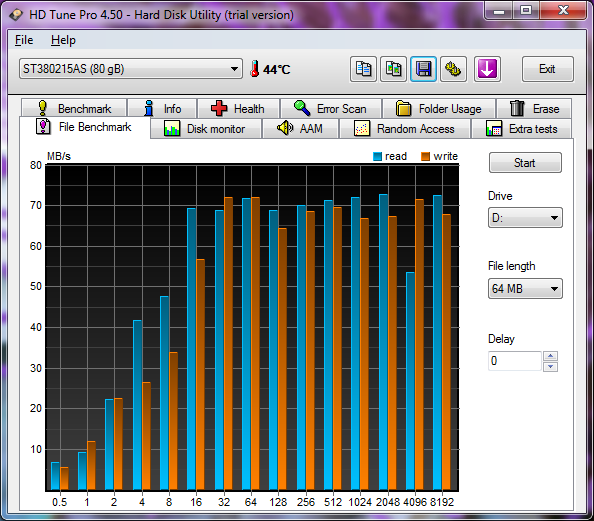Switch to the Error Scan tab
Image resolution: width=594 pixels, height=521 pixels.
331,108
